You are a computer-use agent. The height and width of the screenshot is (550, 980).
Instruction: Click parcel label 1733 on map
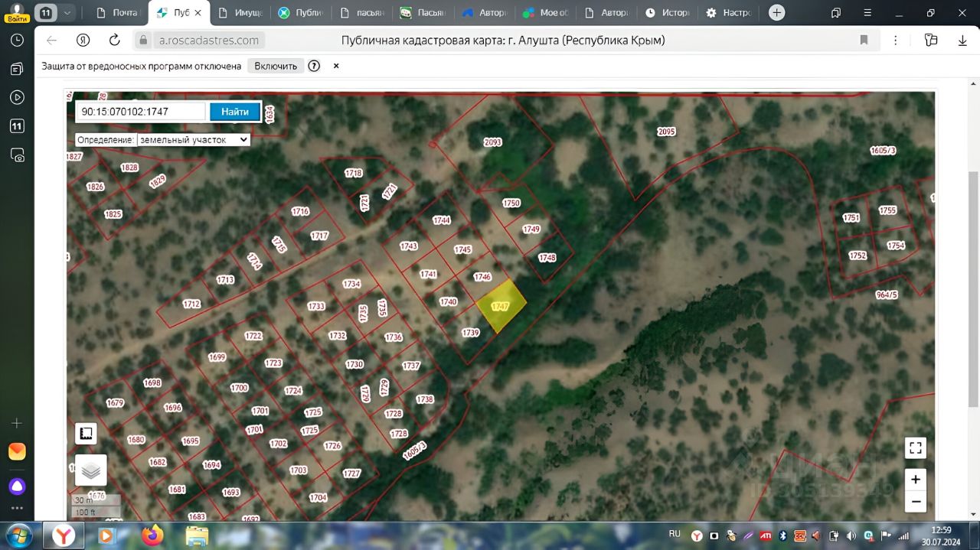click(316, 306)
